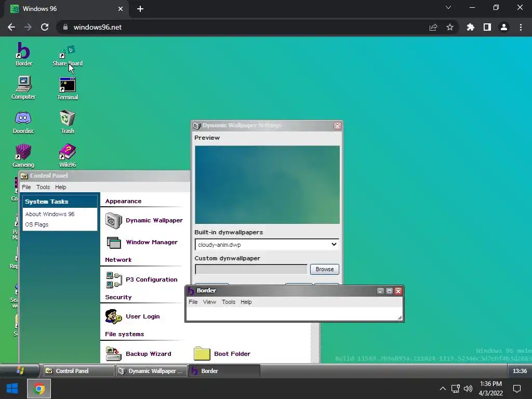Close the Windows 96 browser tab
This screenshot has height=399, width=532.
click(121, 9)
